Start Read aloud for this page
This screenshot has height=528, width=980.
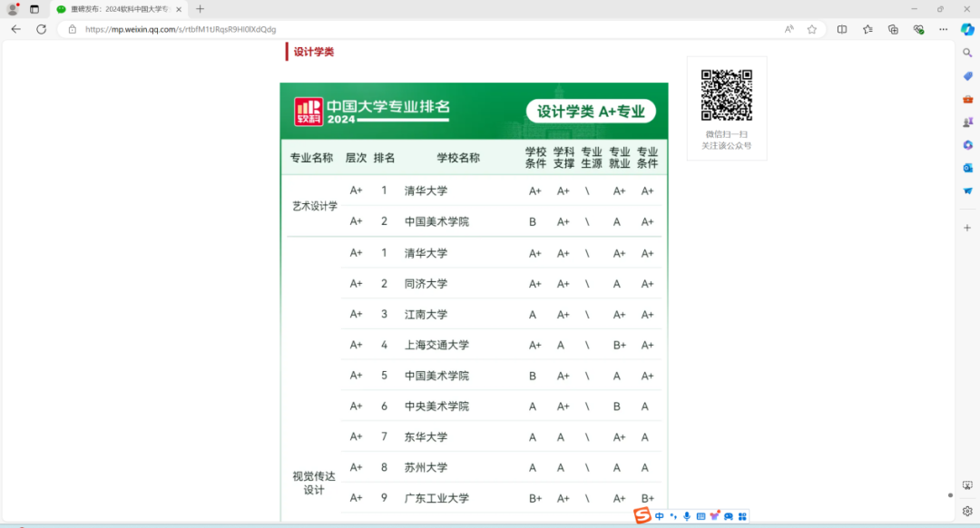tap(789, 29)
